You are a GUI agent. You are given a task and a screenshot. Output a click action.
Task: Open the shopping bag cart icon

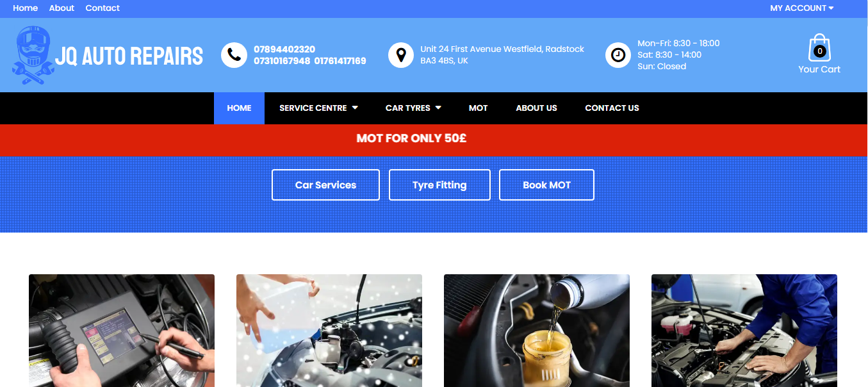click(819, 48)
